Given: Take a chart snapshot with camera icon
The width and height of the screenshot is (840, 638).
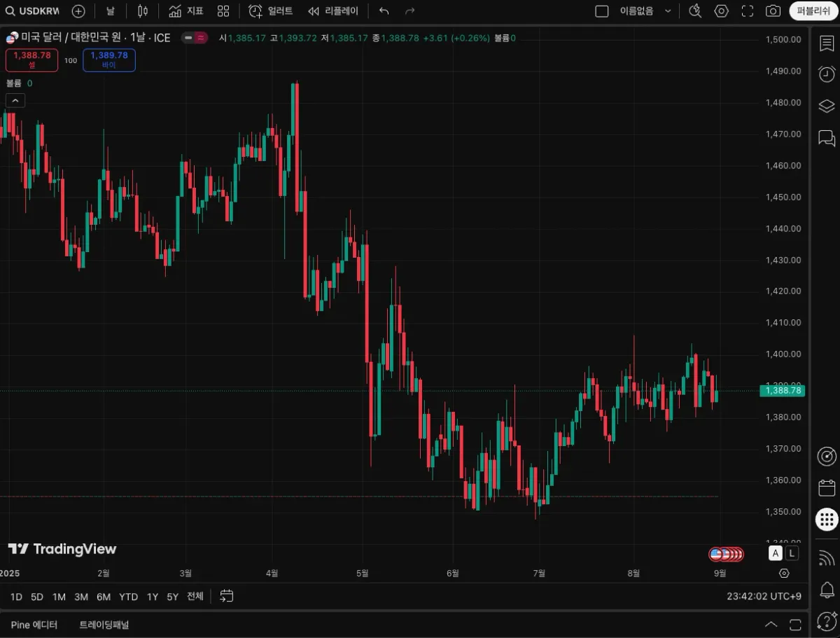Looking at the screenshot, I should (x=773, y=11).
